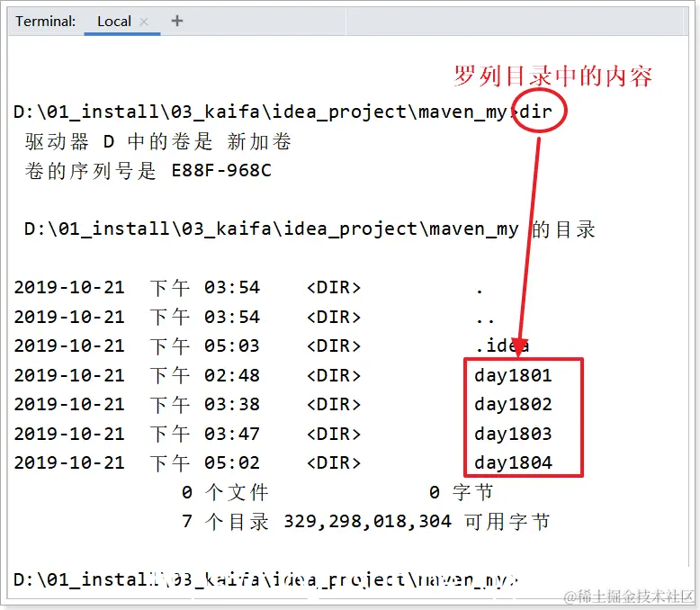The image size is (700, 610).
Task: Click the date in the day1804 row
Action: tap(69, 463)
